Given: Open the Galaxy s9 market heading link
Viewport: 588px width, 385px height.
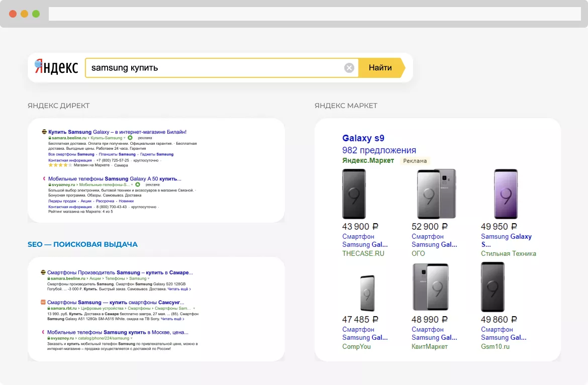Looking at the screenshot, I should click(364, 138).
